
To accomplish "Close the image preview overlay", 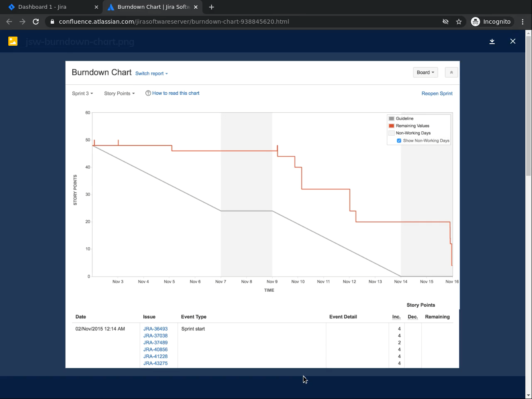I will (x=513, y=41).
